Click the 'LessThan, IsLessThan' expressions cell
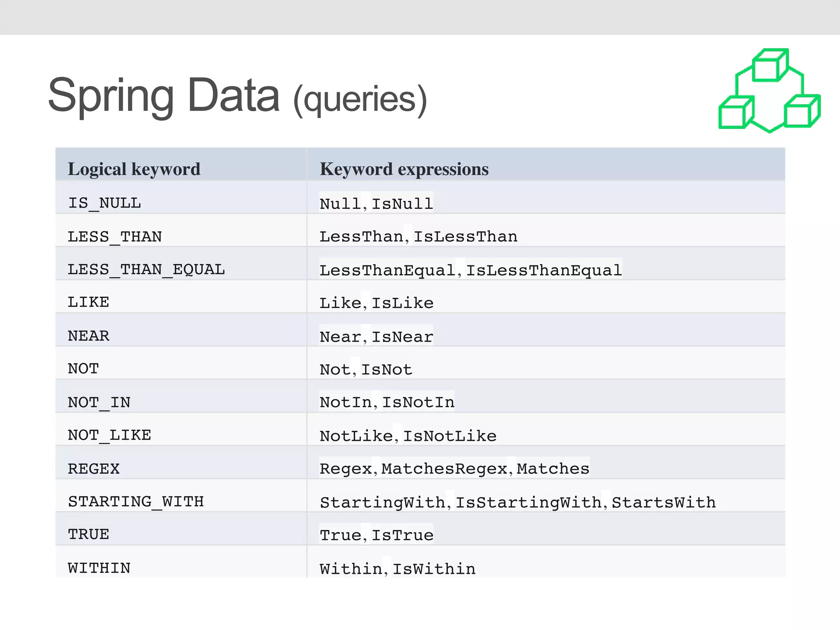The image size is (840, 630). pyautogui.click(x=546, y=231)
